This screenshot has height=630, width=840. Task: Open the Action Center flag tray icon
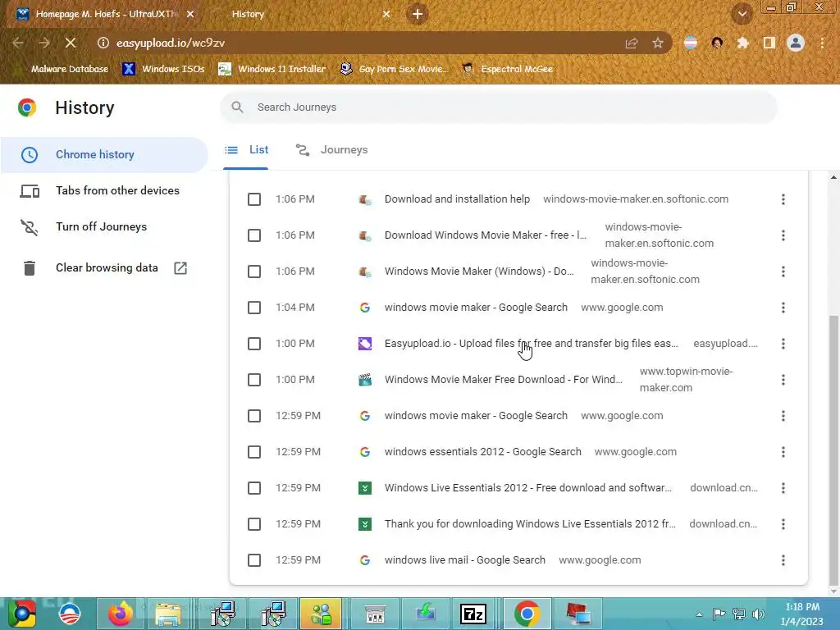coord(719,614)
